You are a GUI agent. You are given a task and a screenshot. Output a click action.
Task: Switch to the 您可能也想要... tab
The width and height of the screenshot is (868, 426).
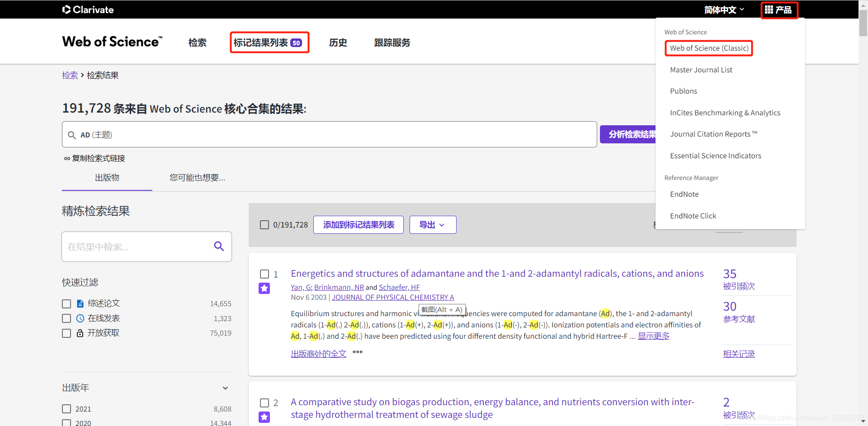point(198,178)
